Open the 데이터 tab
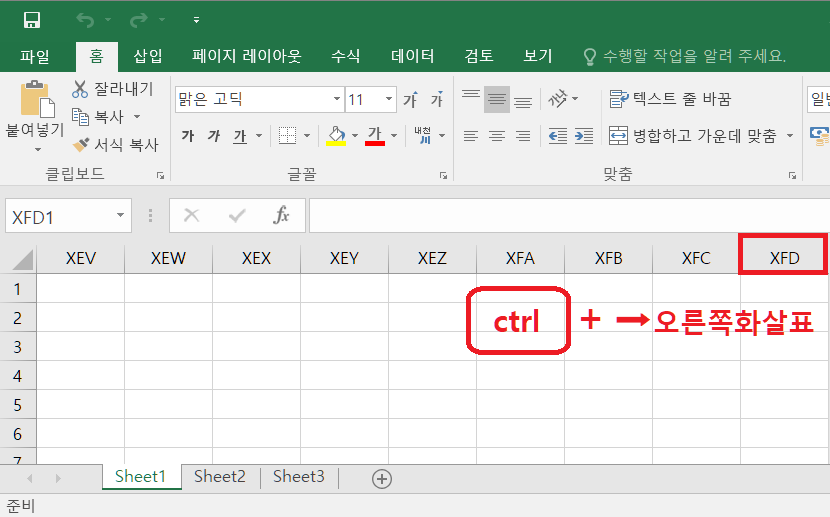The width and height of the screenshot is (830, 517). pyautogui.click(x=412, y=56)
